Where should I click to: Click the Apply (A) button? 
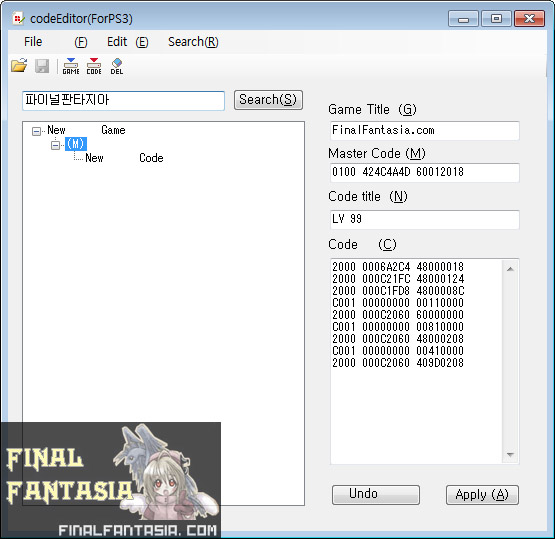pos(482,494)
